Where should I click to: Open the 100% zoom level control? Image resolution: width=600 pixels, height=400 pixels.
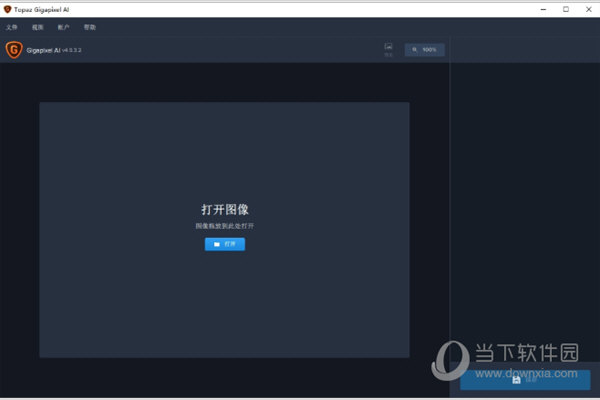pyautogui.click(x=425, y=50)
